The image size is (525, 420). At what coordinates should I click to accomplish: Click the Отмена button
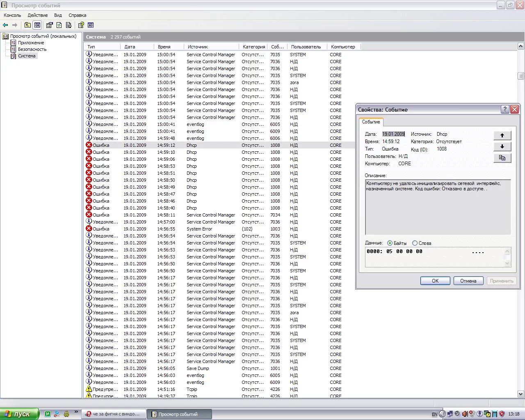pos(468,281)
